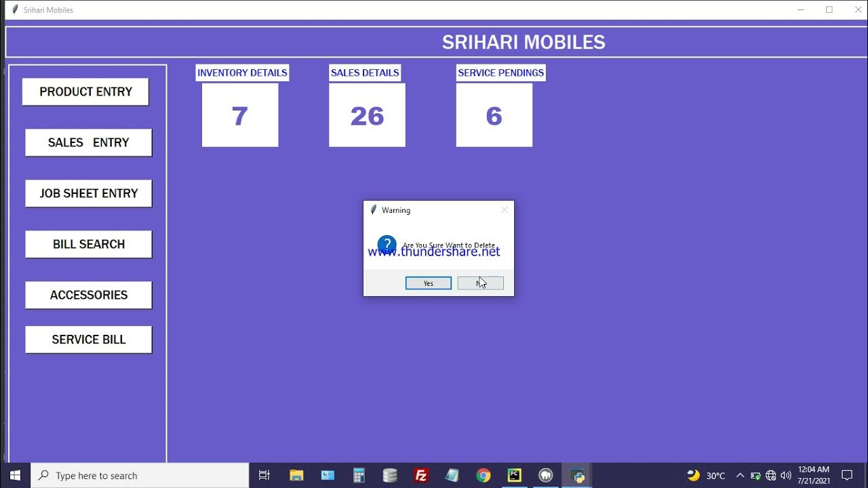The height and width of the screenshot is (488, 868).
Task: Open the contact card app in taskbar
Action: click(x=328, y=475)
